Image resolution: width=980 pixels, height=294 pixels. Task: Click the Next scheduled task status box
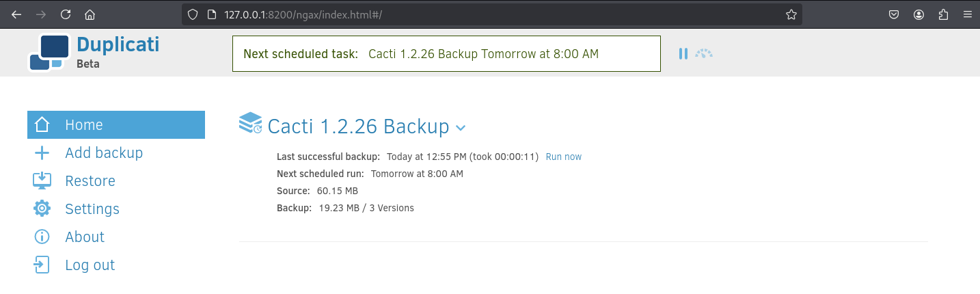coord(446,53)
